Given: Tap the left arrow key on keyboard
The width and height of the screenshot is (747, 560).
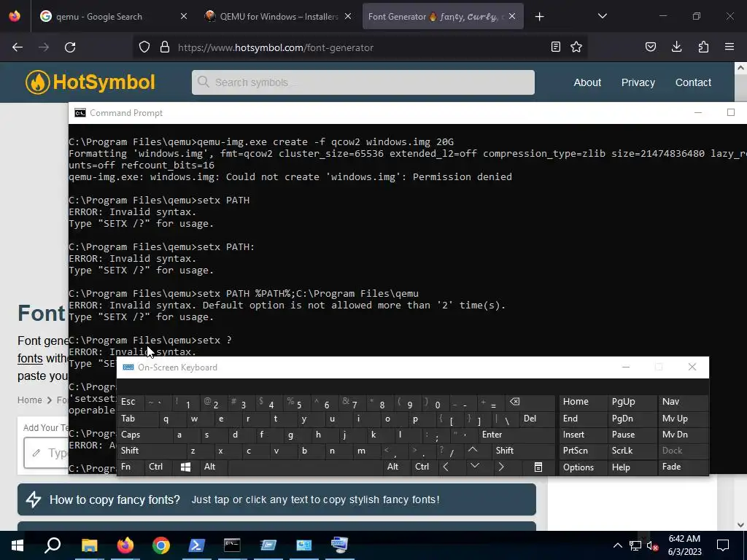Looking at the screenshot, I should (x=446, y=467).
